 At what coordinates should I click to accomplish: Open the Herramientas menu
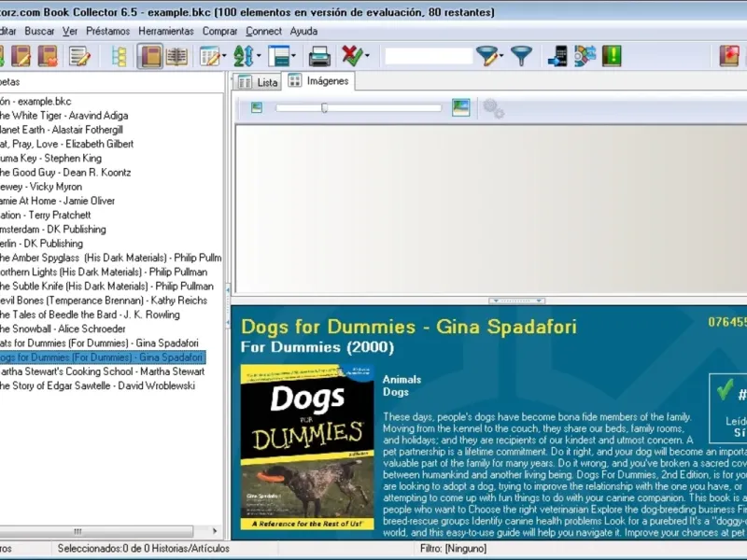[166, 32]
